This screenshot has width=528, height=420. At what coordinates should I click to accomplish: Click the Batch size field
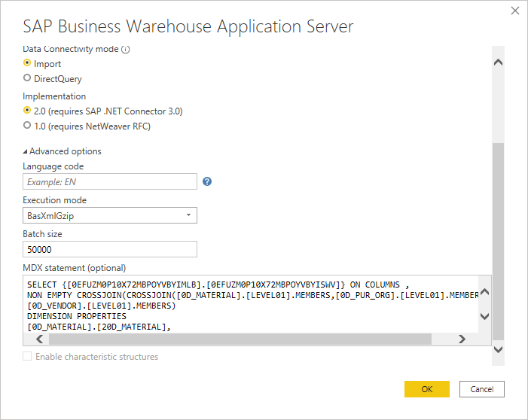click(110, 249)
